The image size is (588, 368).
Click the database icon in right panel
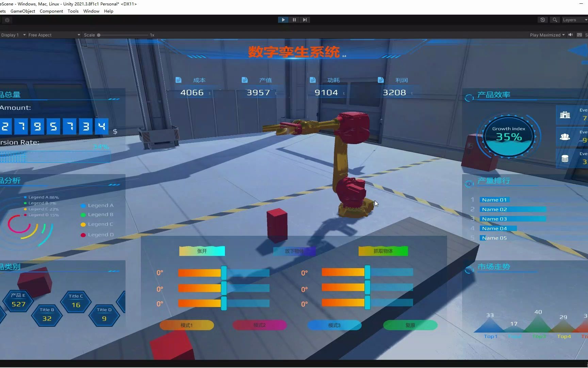click(x=565, y=158)
